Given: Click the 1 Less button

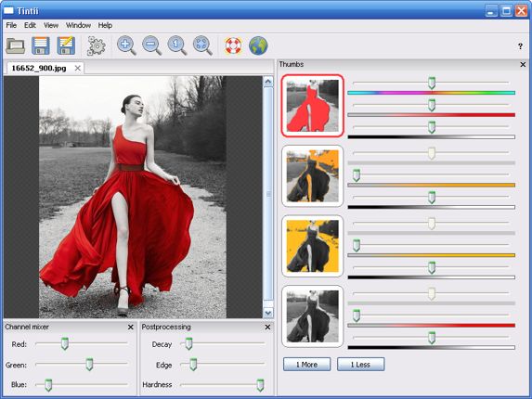Looking at the screenshot, I should tap(360, 365).
